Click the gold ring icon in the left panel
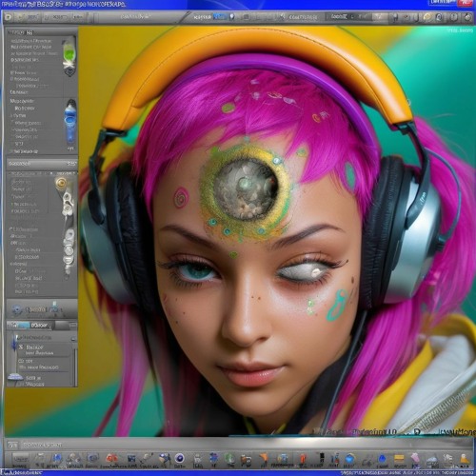Image resolution: width=476 pixels, height=476 pixels. coord(61,183)
